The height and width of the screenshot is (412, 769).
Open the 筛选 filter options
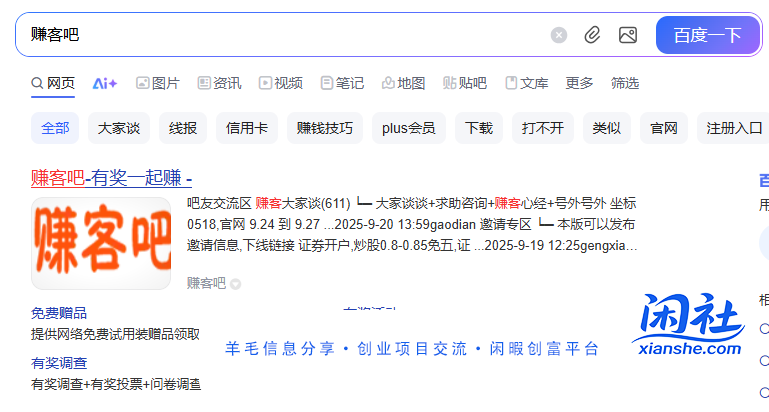coord(625,83)
